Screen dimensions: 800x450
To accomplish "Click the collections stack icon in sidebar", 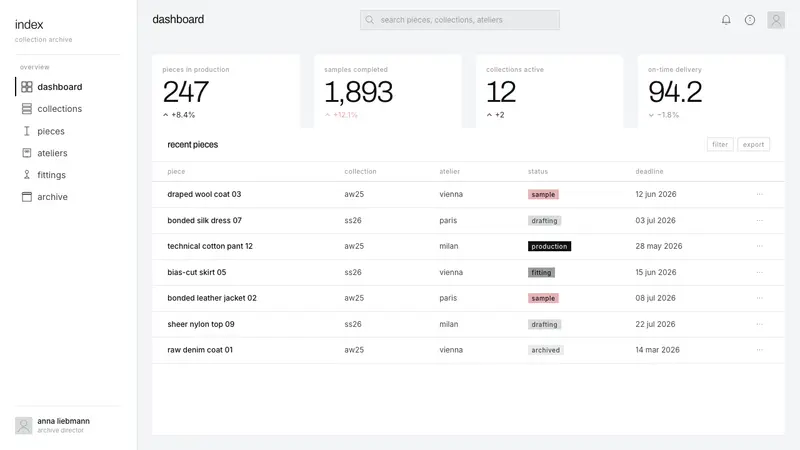I will [x=27, y=109].
